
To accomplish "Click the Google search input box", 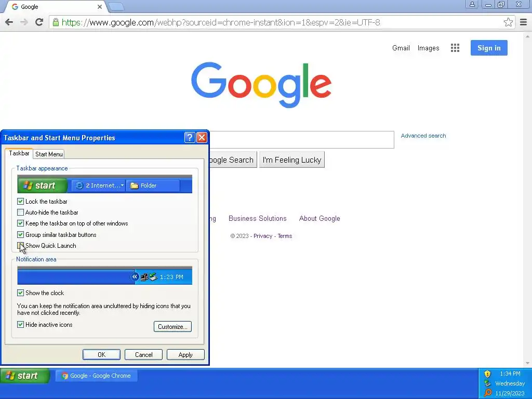I will click(x=302, y=139).
